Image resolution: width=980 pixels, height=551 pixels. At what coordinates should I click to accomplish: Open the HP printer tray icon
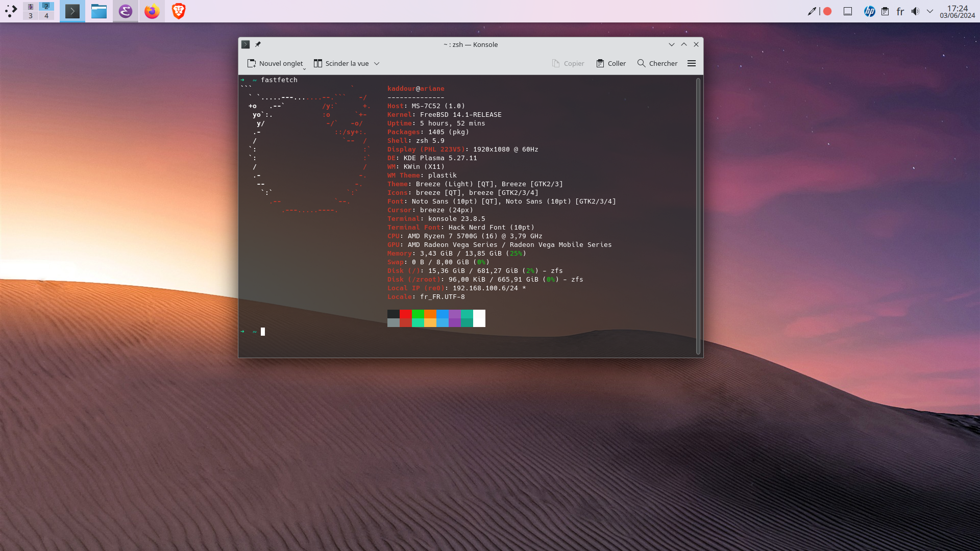(x=869, y=11)
